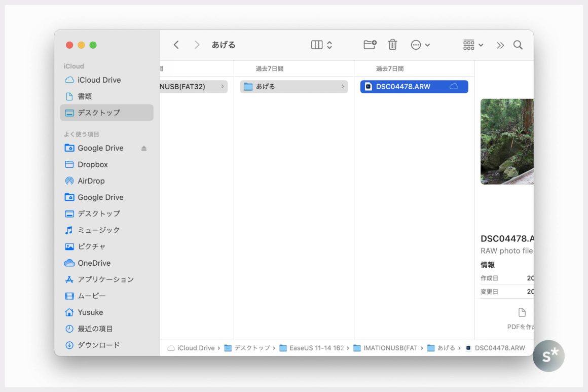Create a new folder with toolbar icon
This screenshot has width=588, height=392.
[370, 45]
